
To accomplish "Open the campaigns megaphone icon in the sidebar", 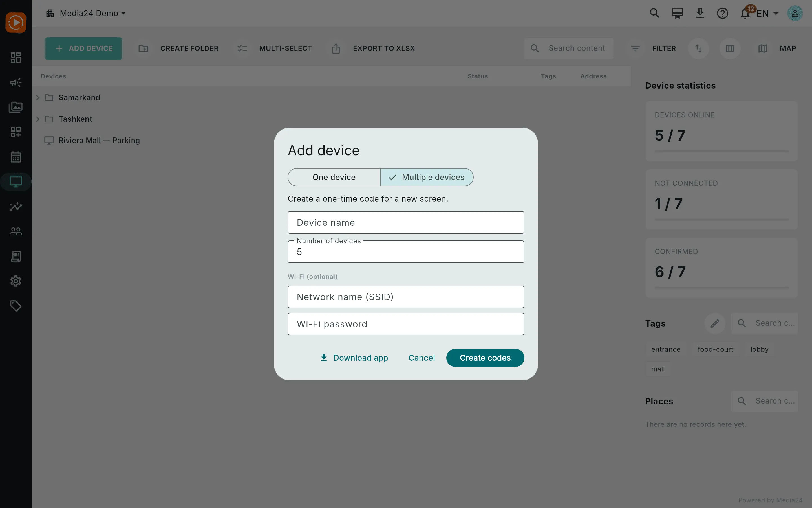I will (x=16, y=82).
